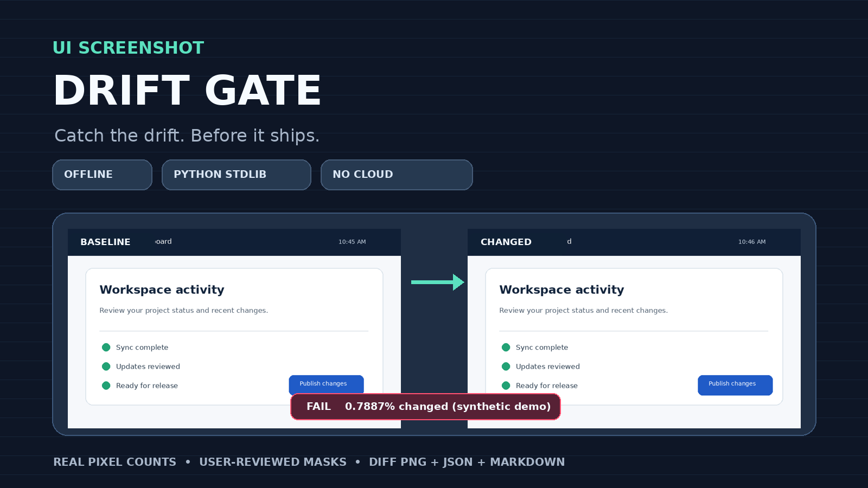Click the Workspace activity heading in CHANGED
This screenshot has width=868, height=488.
tap(561, 290)
